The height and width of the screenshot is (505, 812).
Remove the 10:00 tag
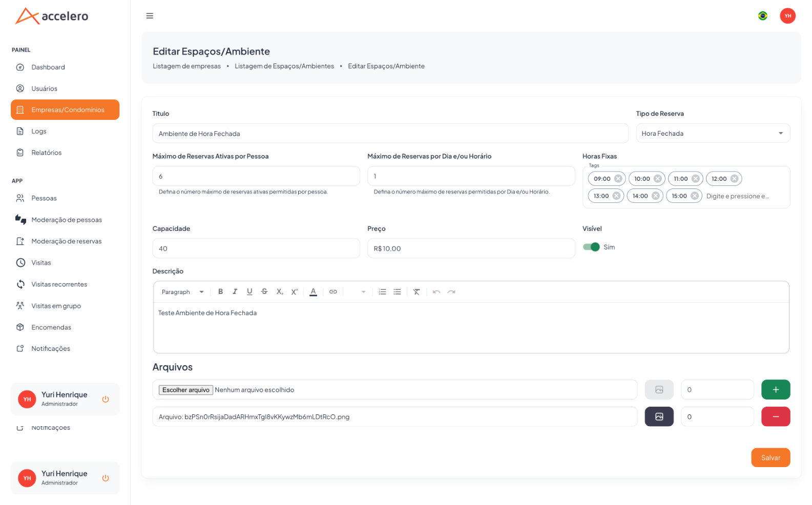[x=658, y=178]
